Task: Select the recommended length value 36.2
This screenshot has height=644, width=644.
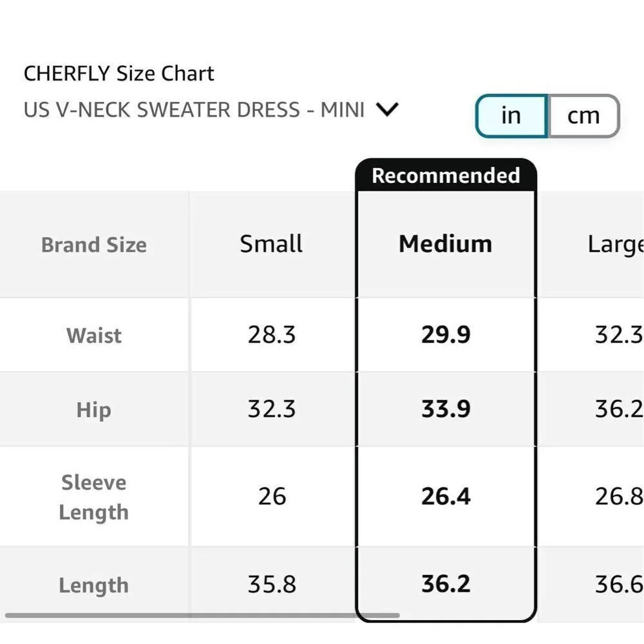Action: tap(445, 584)
